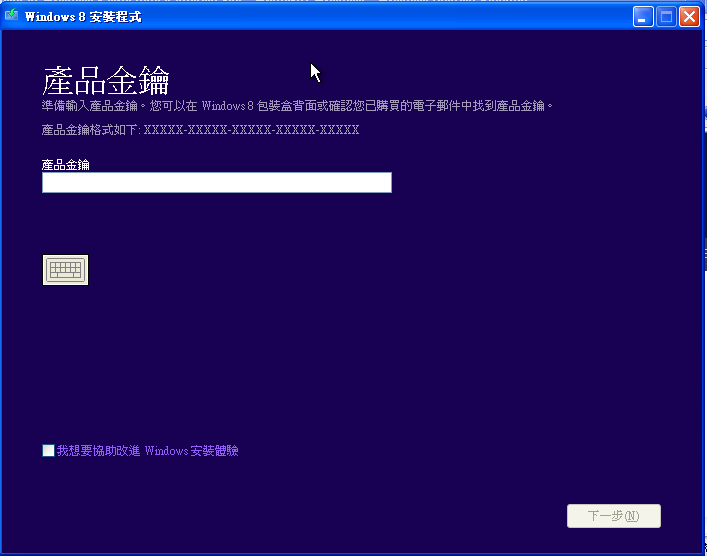Close the Windows 8 setup window
Screen dimensions: 707x556
tap(689, 17)
